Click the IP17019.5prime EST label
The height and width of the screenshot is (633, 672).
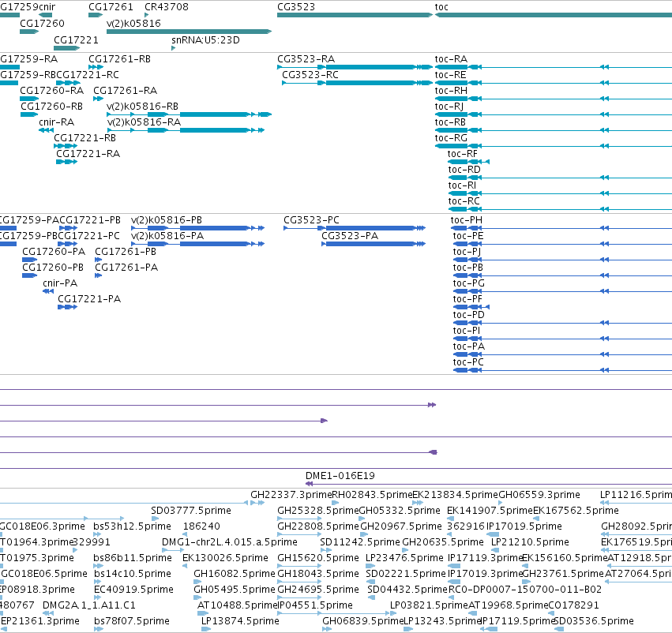524,526
